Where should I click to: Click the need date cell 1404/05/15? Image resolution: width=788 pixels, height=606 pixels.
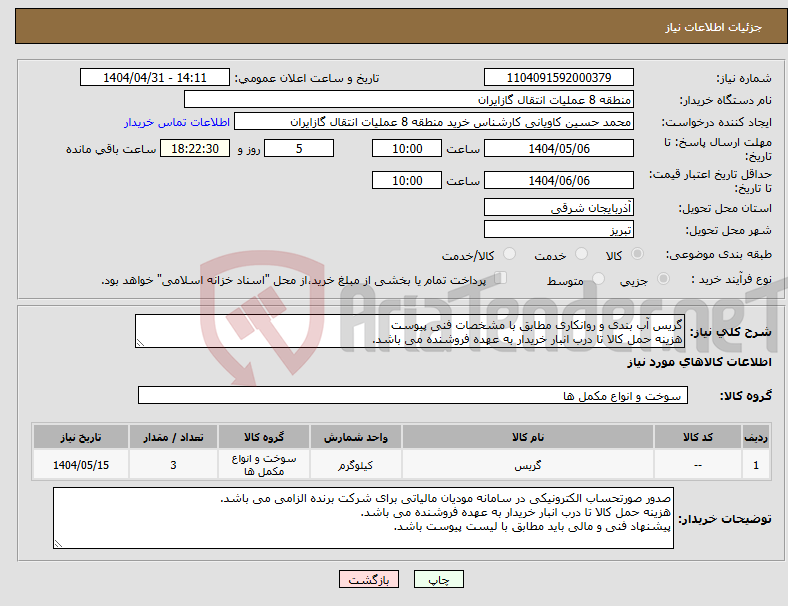(x=81, y=465)
